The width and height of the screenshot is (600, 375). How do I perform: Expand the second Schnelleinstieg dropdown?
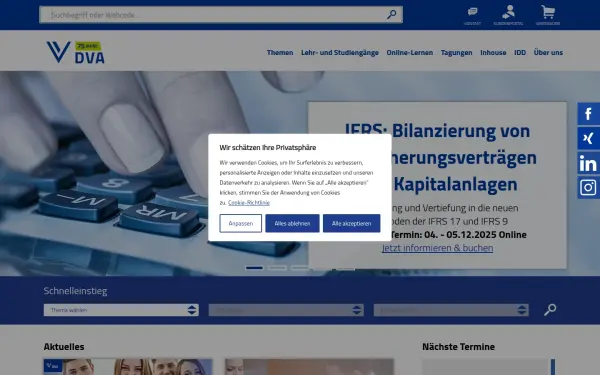click(286, 310)
